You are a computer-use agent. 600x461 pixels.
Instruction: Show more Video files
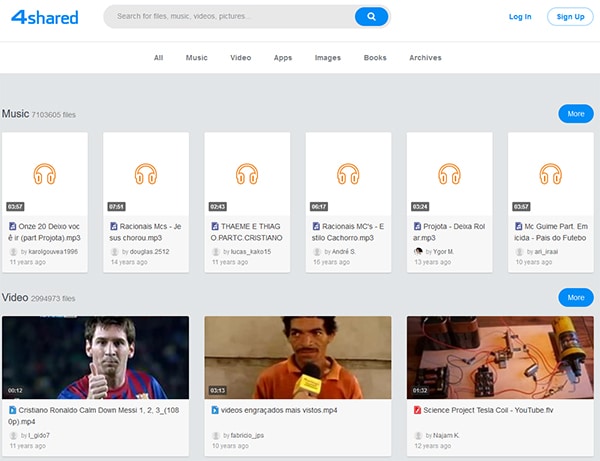[x=575, y=298]
